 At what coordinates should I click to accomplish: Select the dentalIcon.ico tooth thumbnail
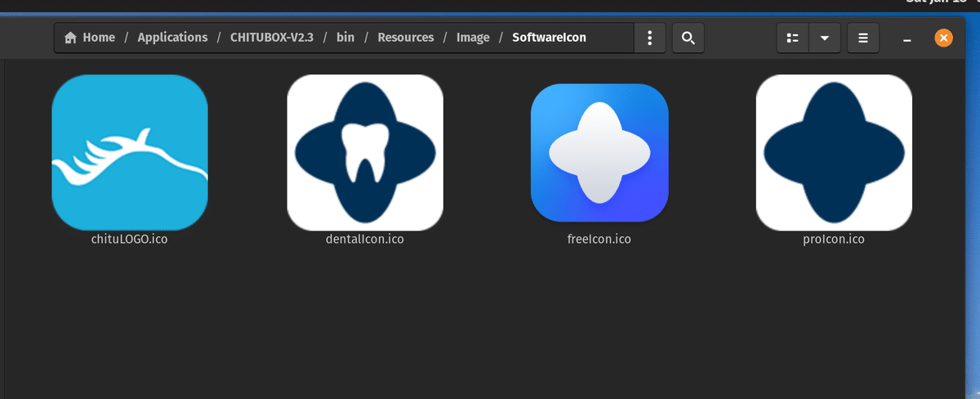point(365,152)
